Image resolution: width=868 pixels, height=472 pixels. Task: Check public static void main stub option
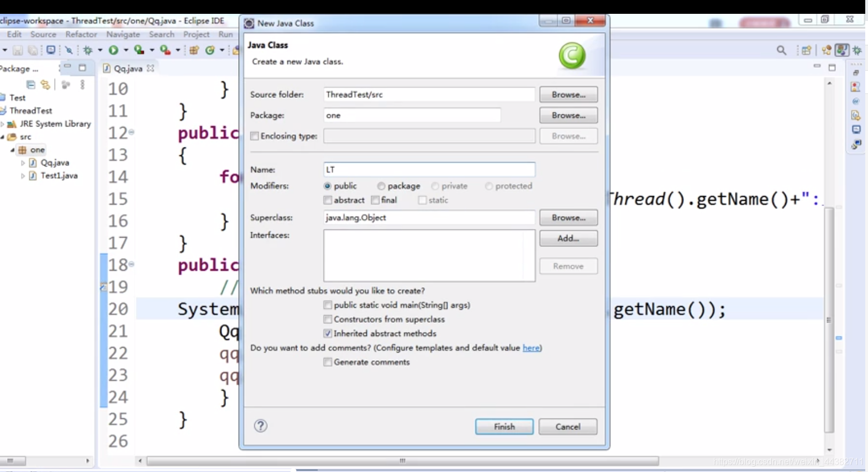(328, 305)
